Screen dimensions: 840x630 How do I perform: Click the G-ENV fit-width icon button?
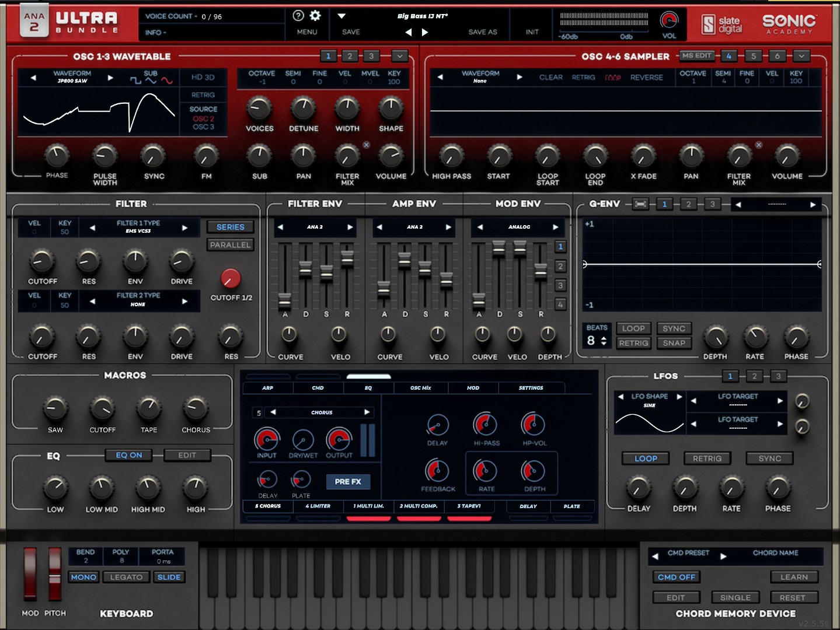coord(640,204)
